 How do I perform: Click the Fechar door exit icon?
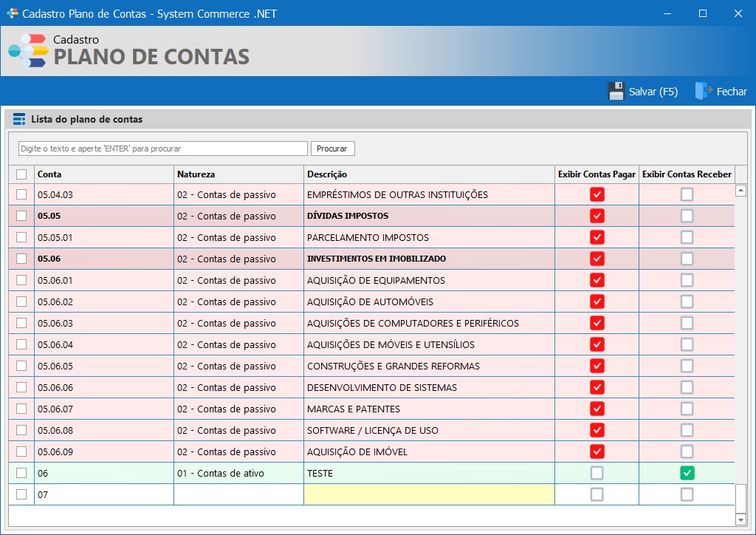(701, 92)
